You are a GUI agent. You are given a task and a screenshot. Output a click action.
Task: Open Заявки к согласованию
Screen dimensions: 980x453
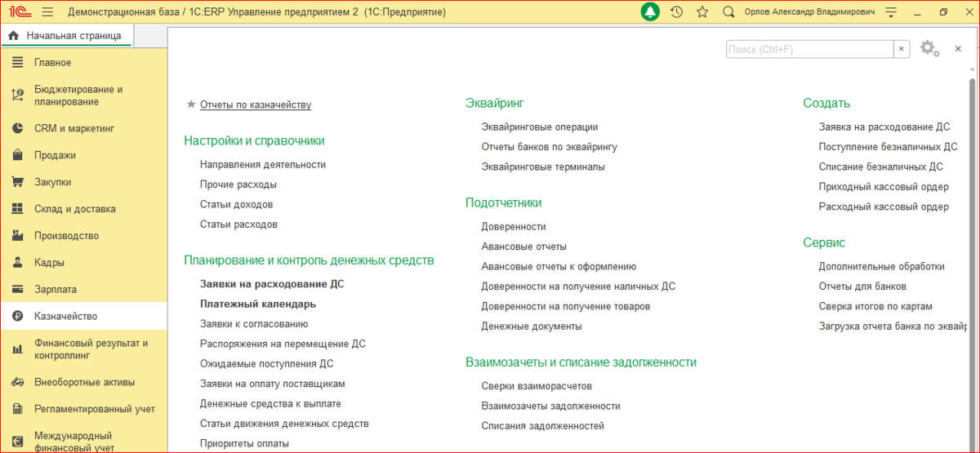tap(254, 323)
